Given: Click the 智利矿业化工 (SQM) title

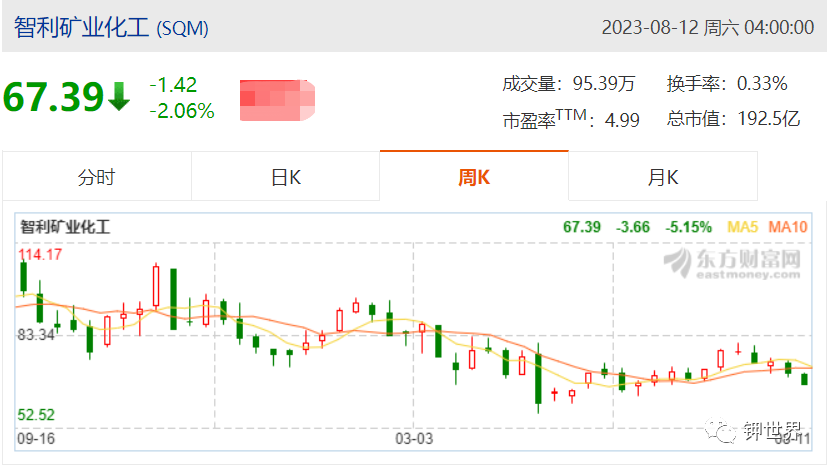Looking at the screenshot, I should (111, 28).
